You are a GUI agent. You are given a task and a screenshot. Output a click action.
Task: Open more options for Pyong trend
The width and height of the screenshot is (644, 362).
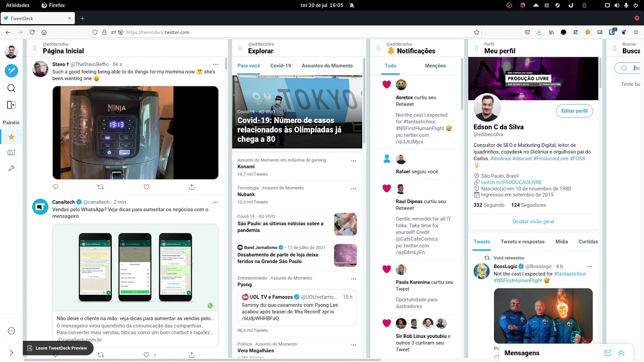click(354, 279)
